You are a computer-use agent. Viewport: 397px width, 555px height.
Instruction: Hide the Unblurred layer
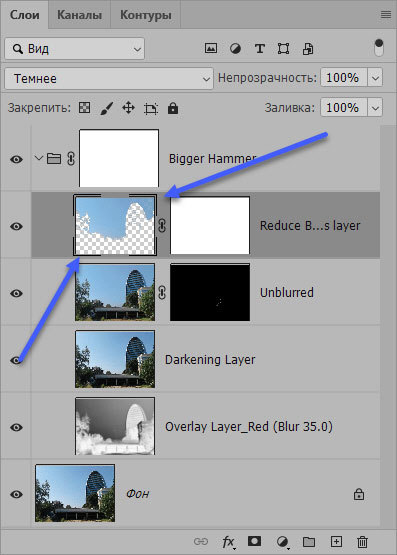pos(16,293)
